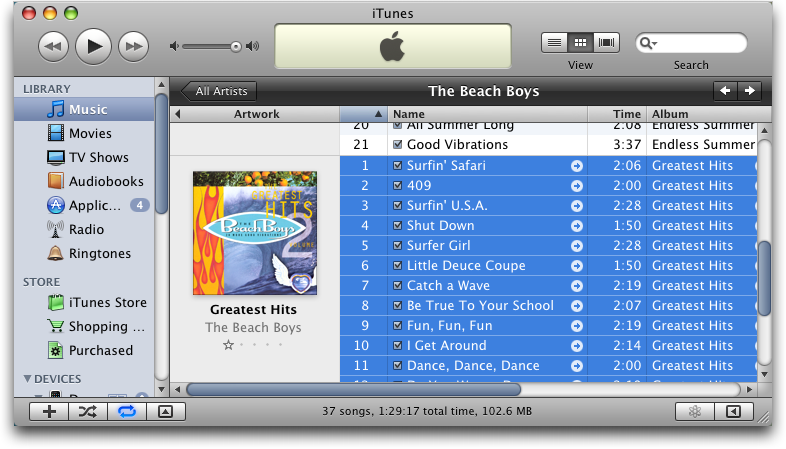This screenshot has height=449, width=786.
Task: Click the Greatest Hits album artwork
Action: [255, 233]
